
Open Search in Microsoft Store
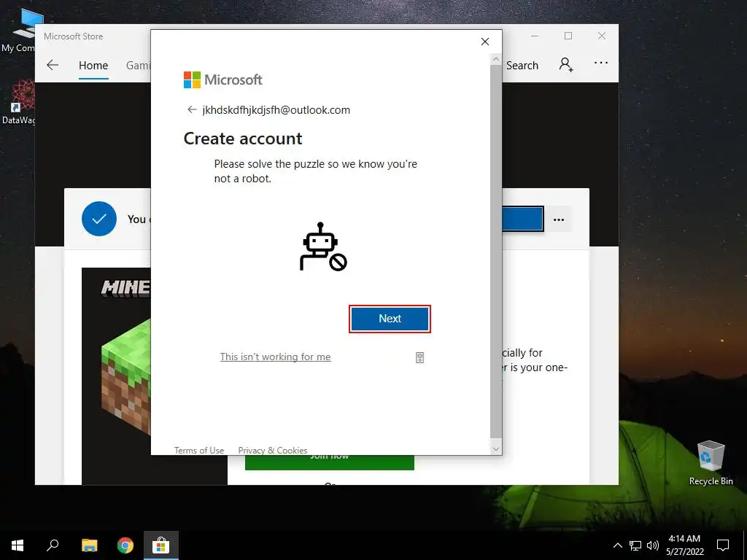(522, 65)
